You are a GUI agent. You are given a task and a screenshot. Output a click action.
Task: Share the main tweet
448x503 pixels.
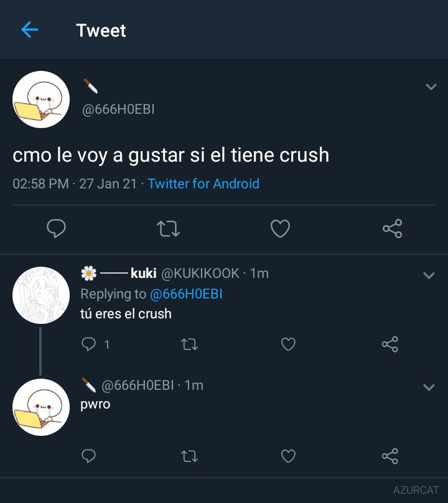tap(392, 228)
